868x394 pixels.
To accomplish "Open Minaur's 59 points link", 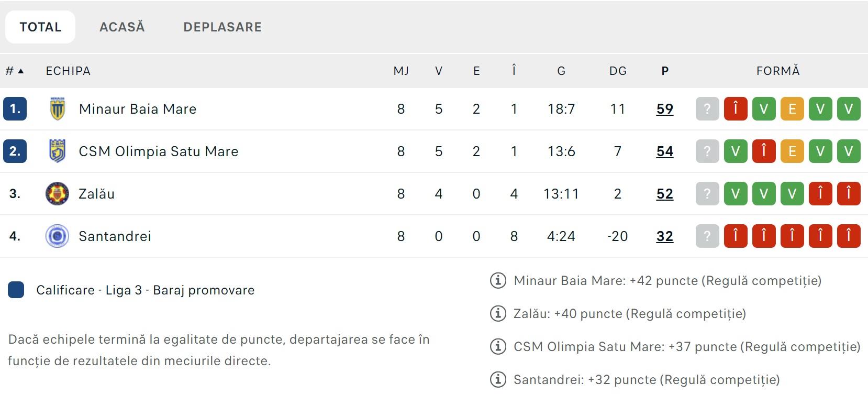I will pyautogui.click(x=665, y=109).
